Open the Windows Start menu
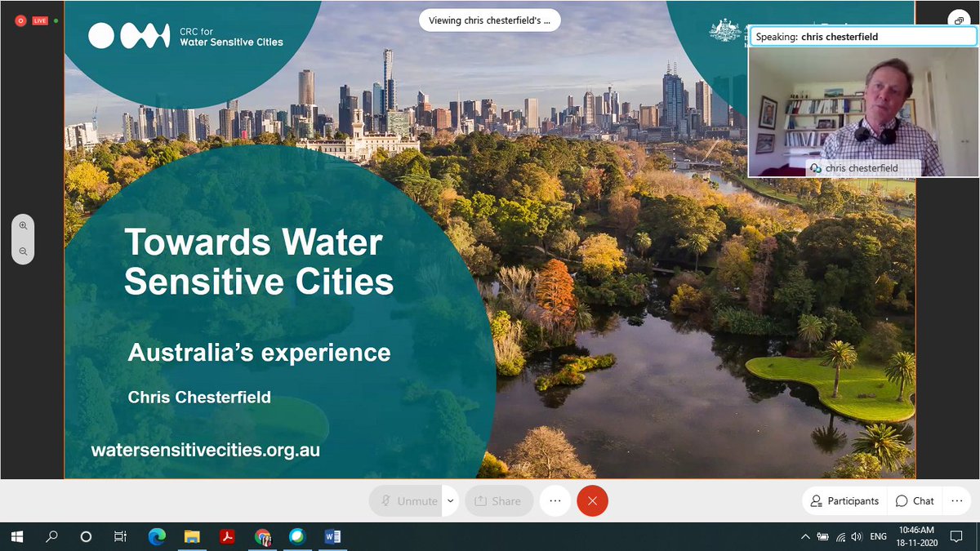The image size is (980, 551). click(x=16, y=536)
